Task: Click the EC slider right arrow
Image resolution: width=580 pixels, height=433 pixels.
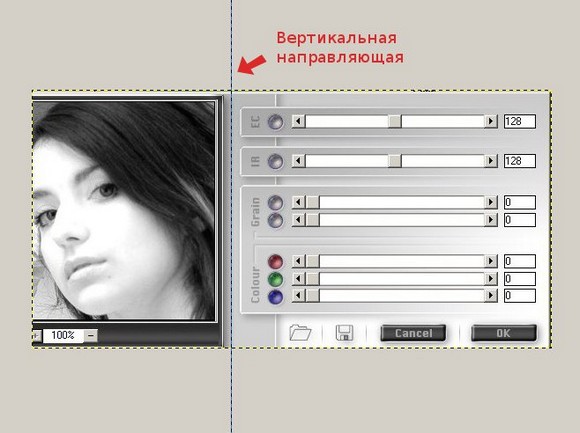Action: click(x=490, y=121)
